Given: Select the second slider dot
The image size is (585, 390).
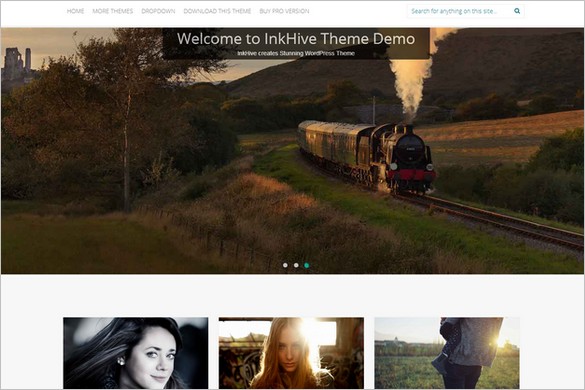Looking at the screenshot, I should click(x=296, y=265).
